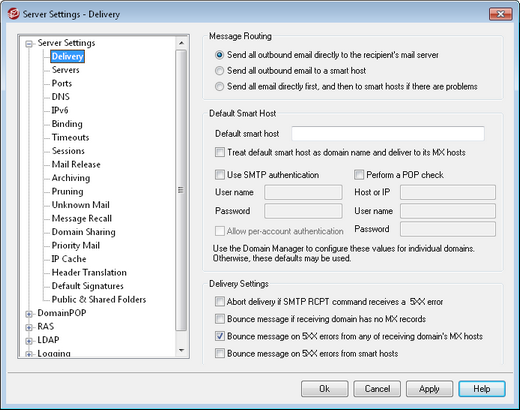Collapse the Server Settings tree node
The width and height of the screenshot is (520, 410).
tap(29, 44)
